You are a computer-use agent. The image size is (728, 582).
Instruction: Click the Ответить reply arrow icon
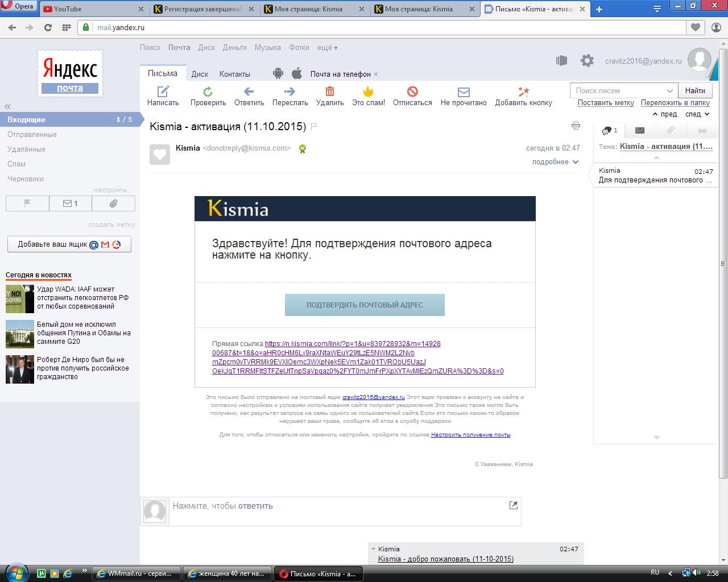pyautogui.click(x=249, y=91)
